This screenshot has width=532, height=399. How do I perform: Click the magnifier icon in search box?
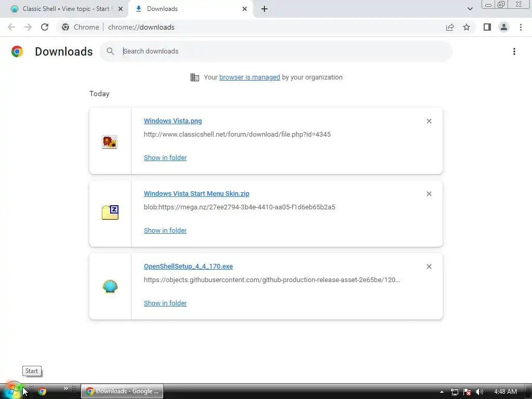pos(110,51)
